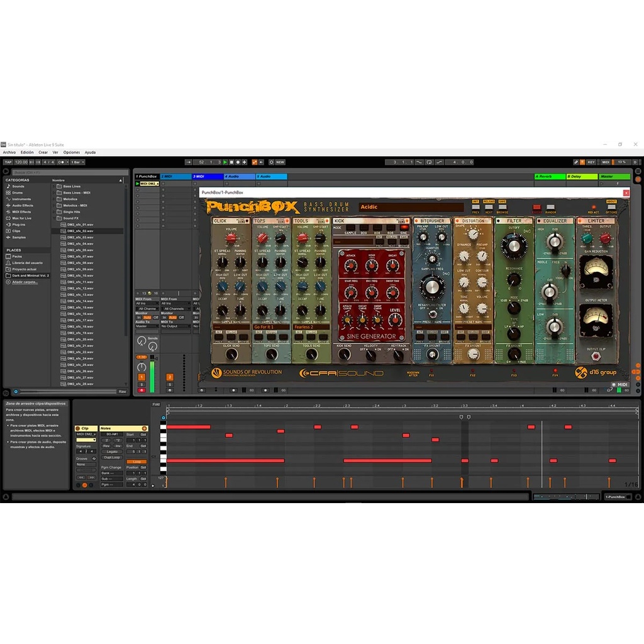This screenshot has height=644, width=644.
Task: Open Proyecto actual place
Action: [24, 269]
